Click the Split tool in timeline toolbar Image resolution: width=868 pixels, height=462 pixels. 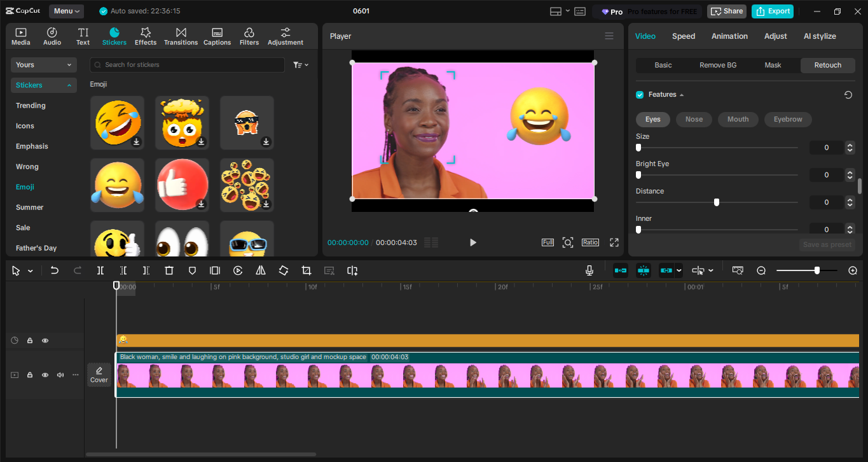(x=100, y=270)
